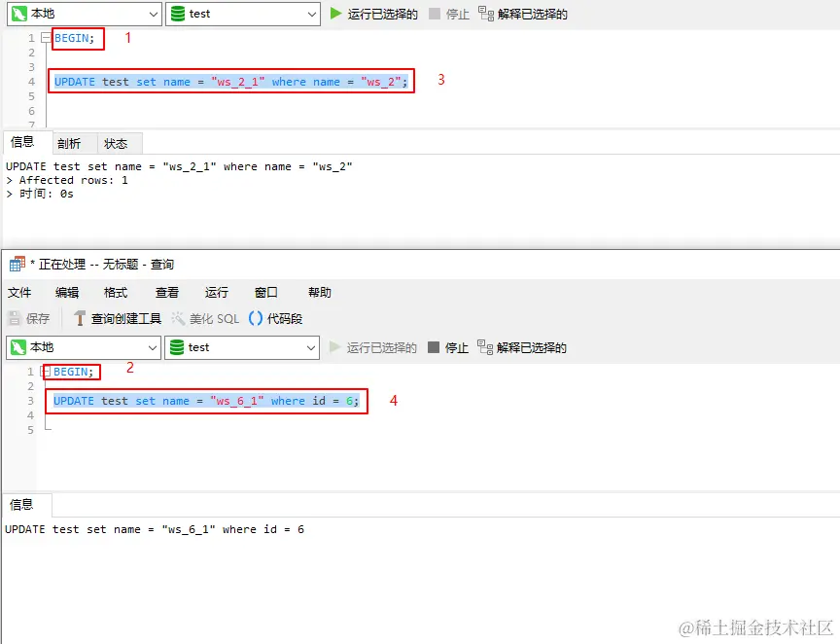Open the 文件 menu
Viewport: 840px width, 644px height.
19,292
